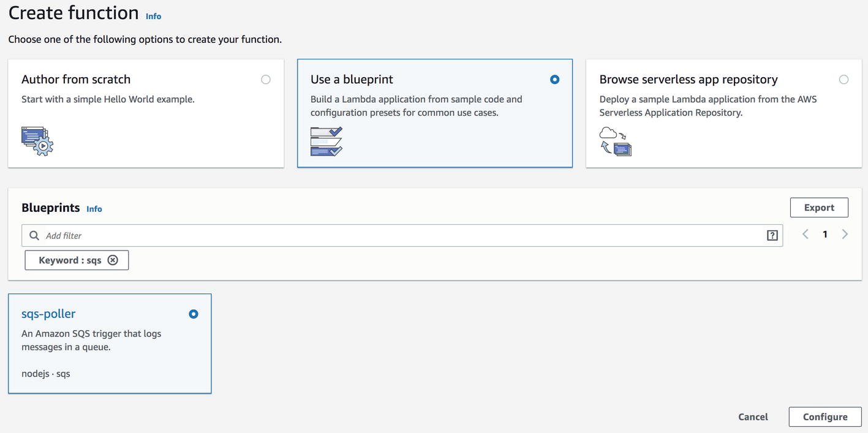Click the Use a blueprint checklist icon

pyautogui.click(x=325, y=141)
